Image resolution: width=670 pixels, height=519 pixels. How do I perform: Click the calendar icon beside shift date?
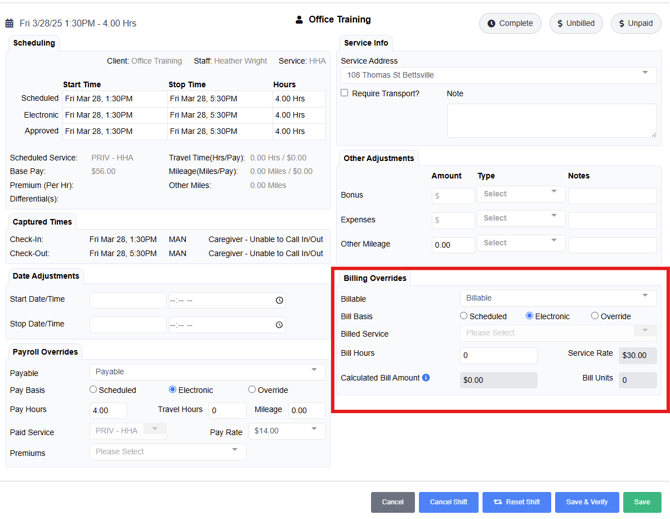[x=10, y=23]
